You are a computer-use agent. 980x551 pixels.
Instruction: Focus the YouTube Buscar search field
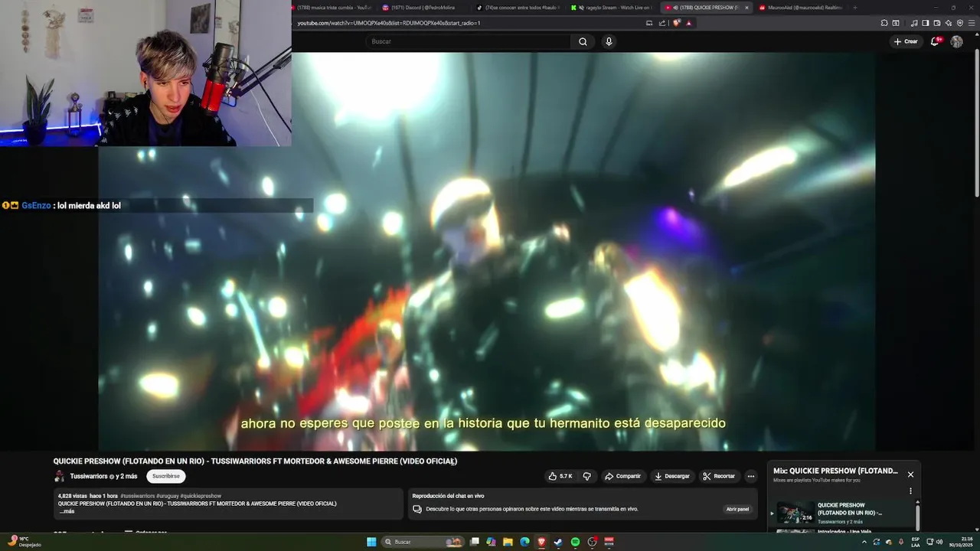pyautogui.click(x=469, y=41)
